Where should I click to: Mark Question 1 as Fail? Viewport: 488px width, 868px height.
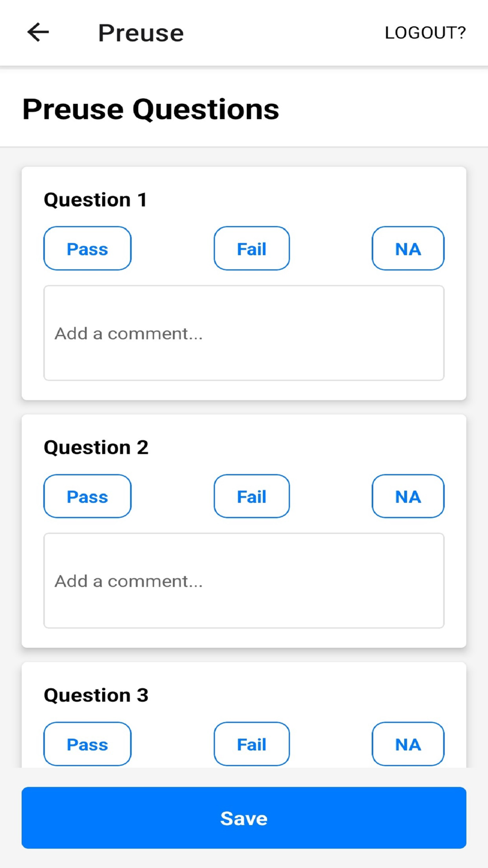[x=251, y=248]
